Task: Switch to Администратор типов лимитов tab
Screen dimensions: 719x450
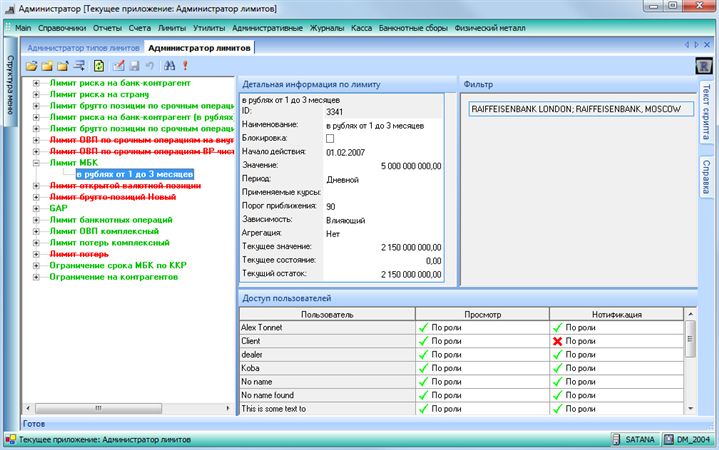Action: (x=83, y=48)
